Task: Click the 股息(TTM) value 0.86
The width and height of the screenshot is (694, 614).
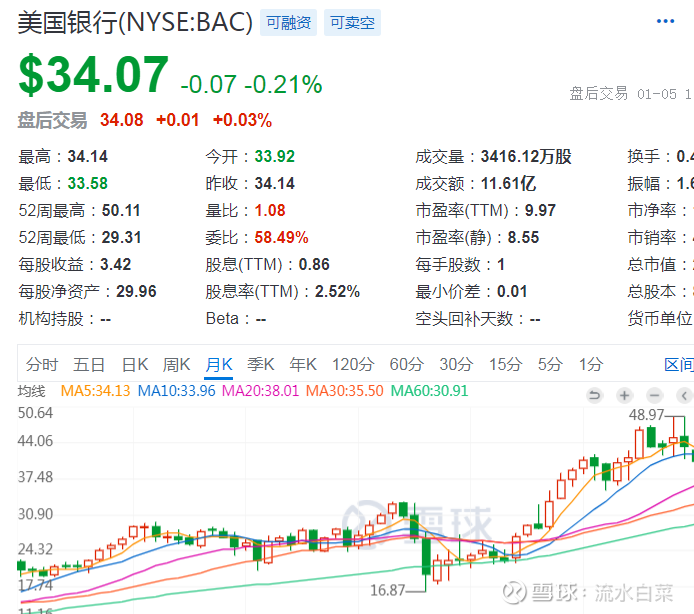Action: pyautogui.click(x=314, y=264)
